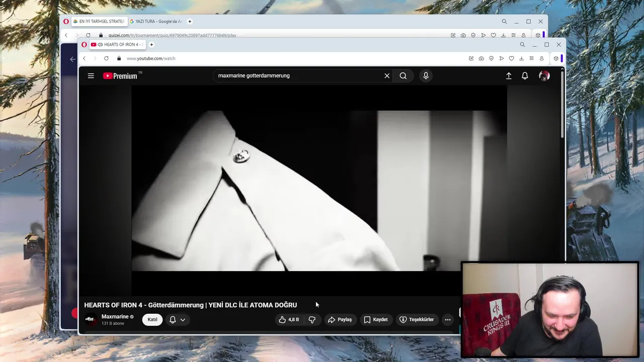Dislike the video with thumbs down
Screen dimensions: 644x362
(312, 320)
